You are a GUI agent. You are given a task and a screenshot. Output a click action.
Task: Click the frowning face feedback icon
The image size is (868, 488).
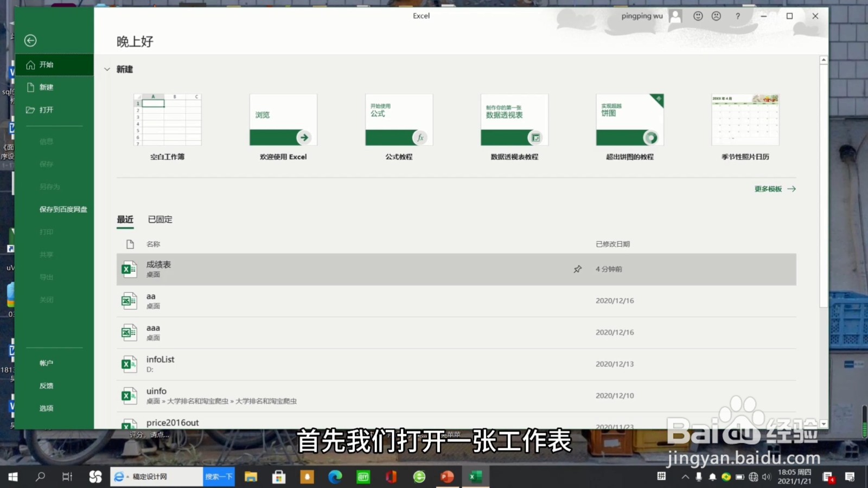click(717, 16)
